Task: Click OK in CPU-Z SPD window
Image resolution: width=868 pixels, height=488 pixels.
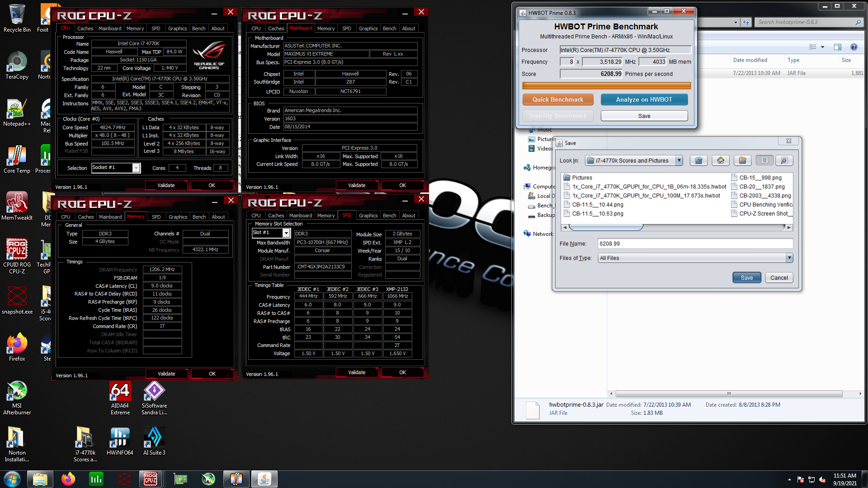Action: (x=402, y=372)
